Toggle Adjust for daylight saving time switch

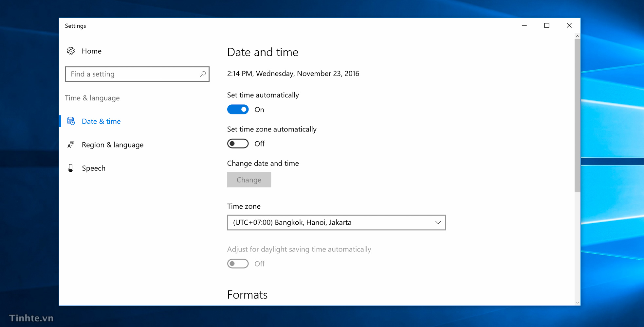pyautogui.click(x=238, y=264)
